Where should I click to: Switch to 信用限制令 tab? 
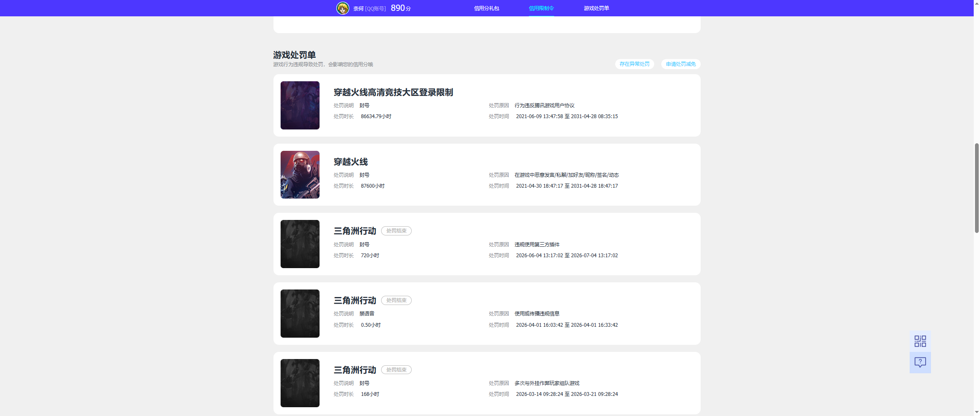[541, 8]
